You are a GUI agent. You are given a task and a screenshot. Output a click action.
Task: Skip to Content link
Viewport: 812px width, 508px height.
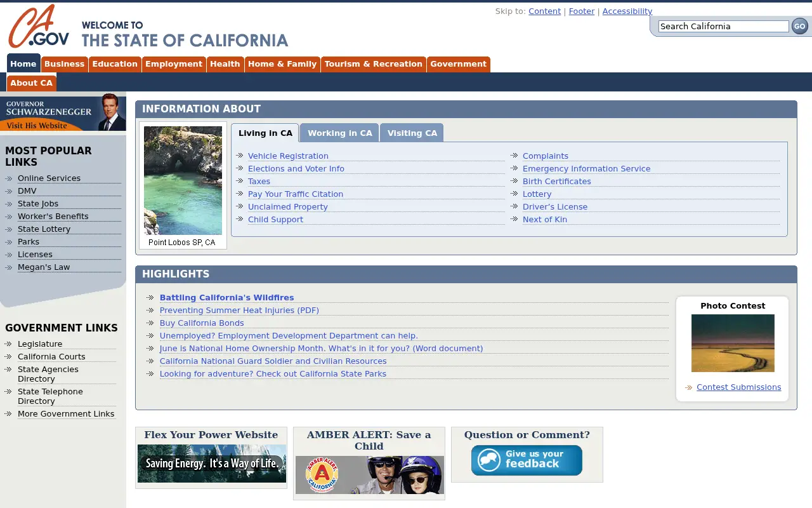(x=544, y=11)
